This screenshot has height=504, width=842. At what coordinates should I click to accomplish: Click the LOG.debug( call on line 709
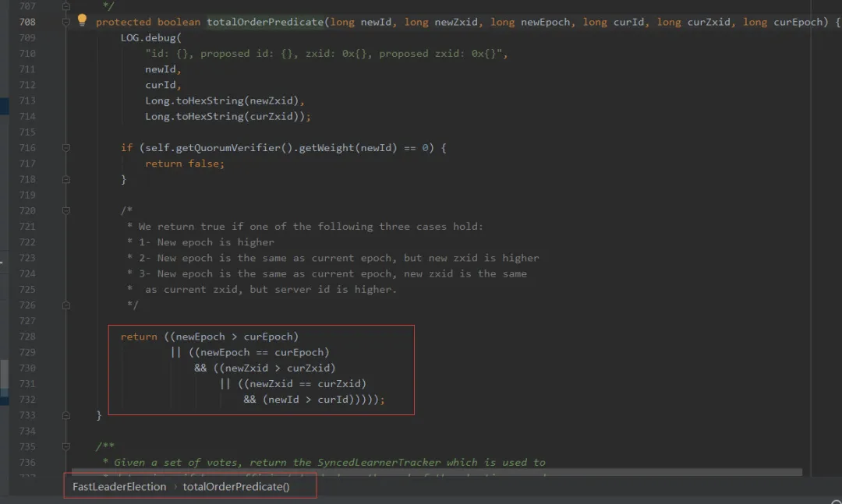pos(151,37)
